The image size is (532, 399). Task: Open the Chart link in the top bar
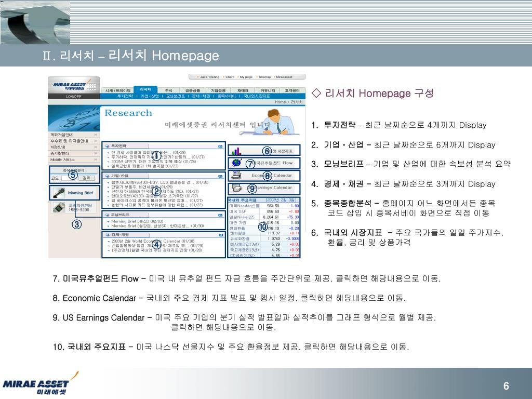[230, 77]
